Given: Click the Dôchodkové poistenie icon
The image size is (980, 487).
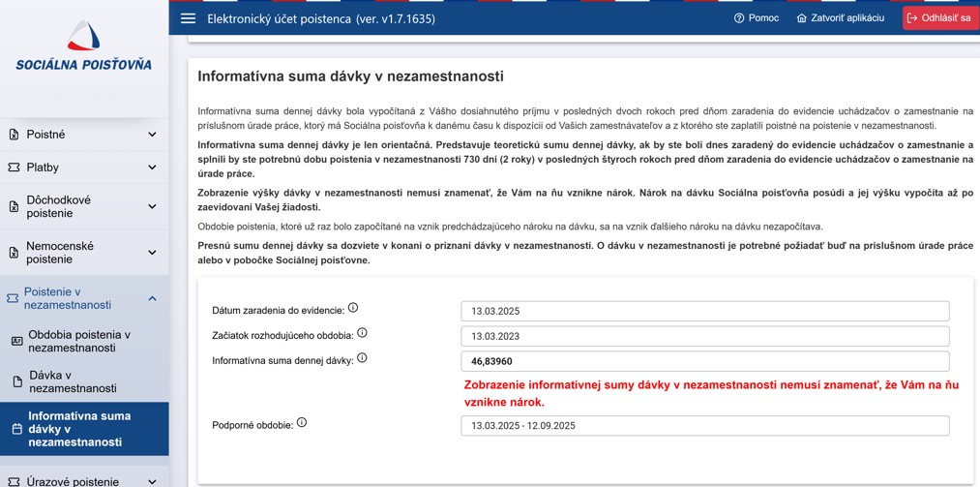Looking at the screenshot, I should click(x=14, y=207).
